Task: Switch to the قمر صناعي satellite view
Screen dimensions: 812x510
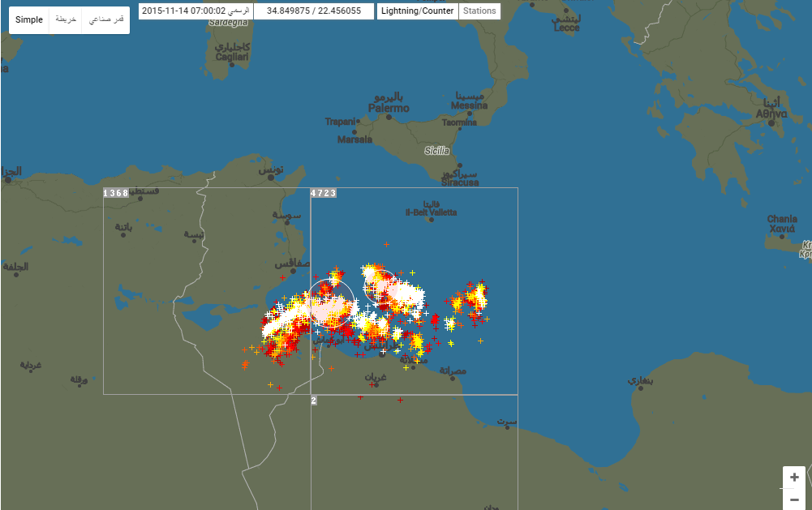Action: coord(106,19)
